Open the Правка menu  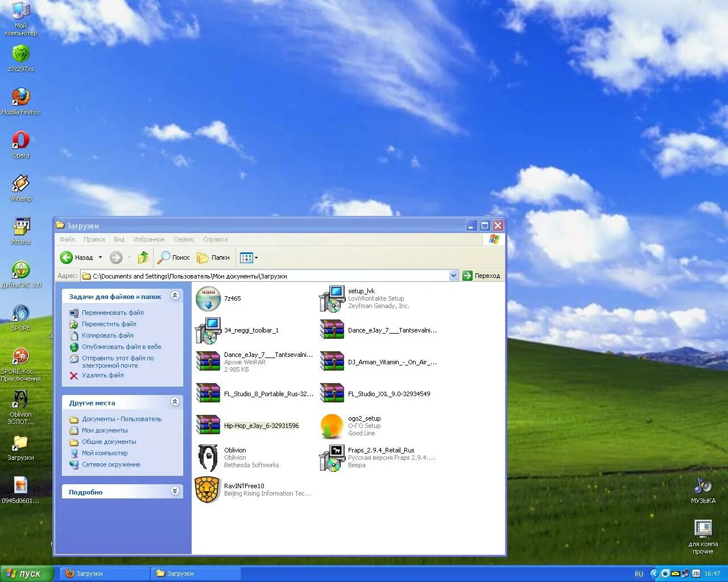click(94, 239)
